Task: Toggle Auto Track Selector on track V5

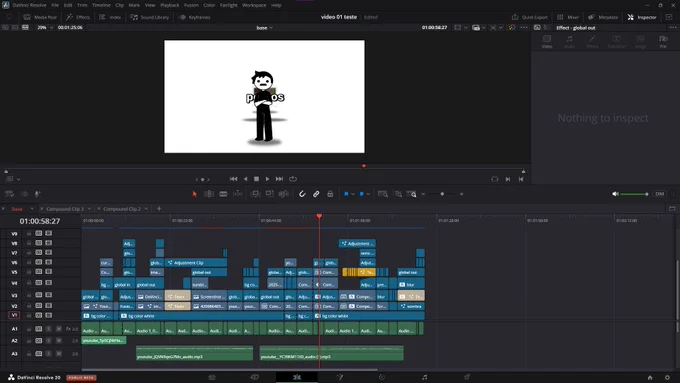Action: (x=39, y=272)
